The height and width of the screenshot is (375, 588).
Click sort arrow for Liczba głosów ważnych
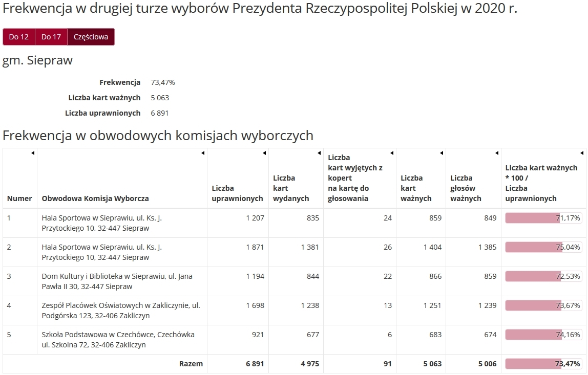tap(497, 153)
